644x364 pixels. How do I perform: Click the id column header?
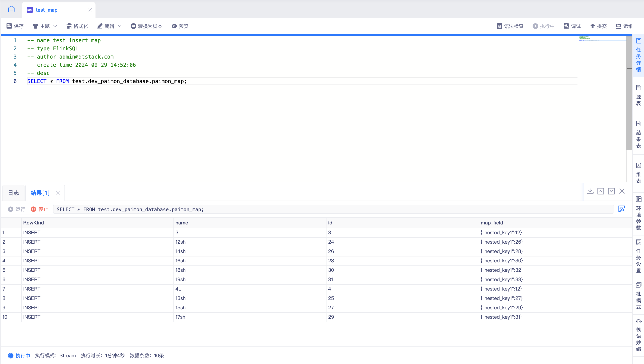[402, 223]
